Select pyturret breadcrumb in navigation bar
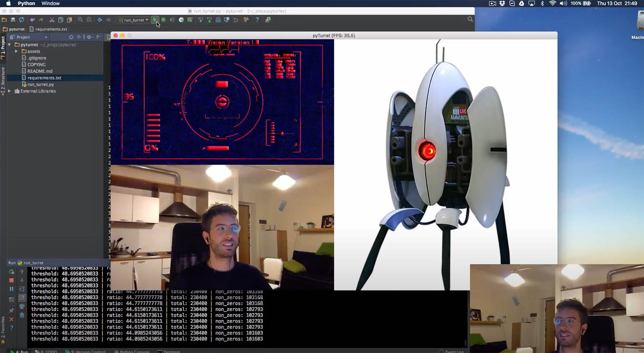 click(14, 29)
